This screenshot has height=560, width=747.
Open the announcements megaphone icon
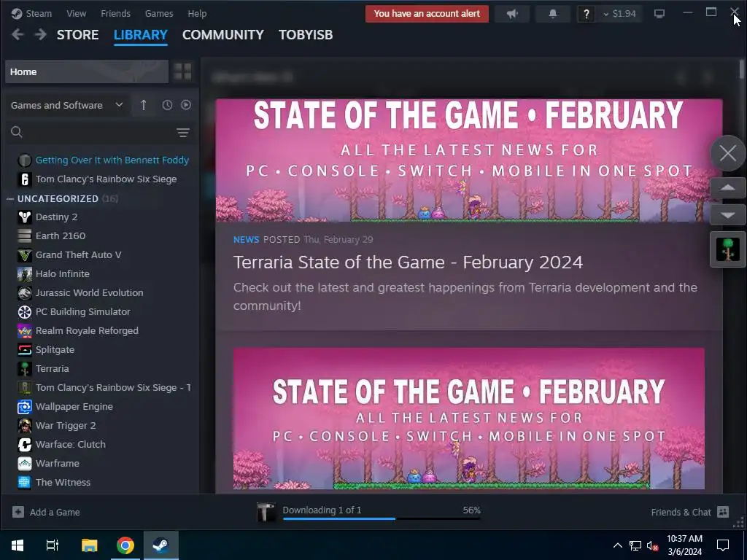(512, 14)
